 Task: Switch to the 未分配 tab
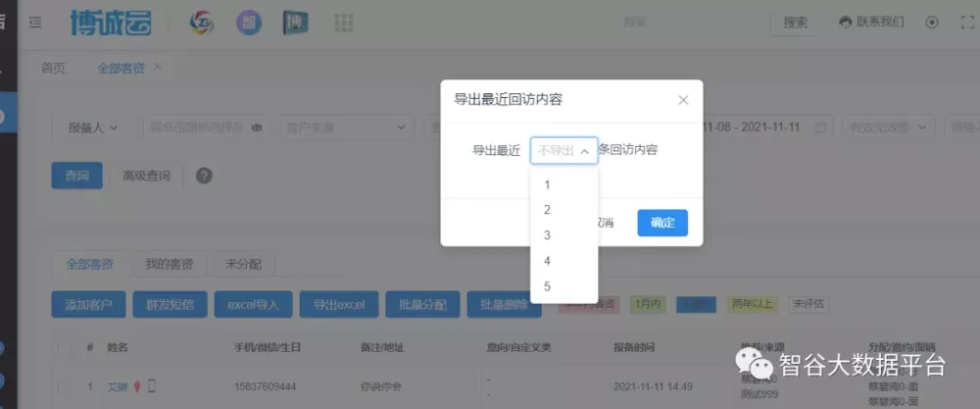coord(241,264)
